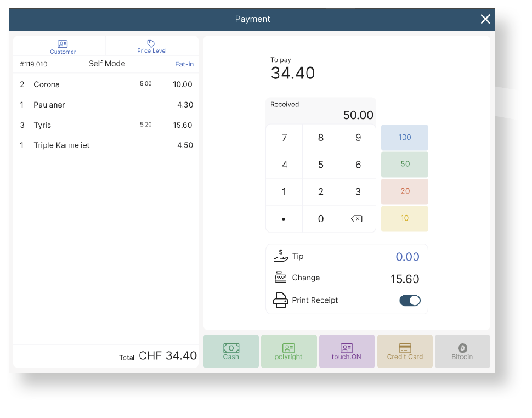
Task: Open the Price Level option
Action: (x=152, y=47)
